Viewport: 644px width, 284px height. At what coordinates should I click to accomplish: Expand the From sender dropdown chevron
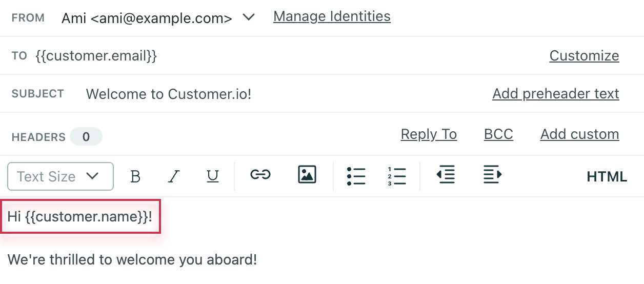click(x=249, y=17)
